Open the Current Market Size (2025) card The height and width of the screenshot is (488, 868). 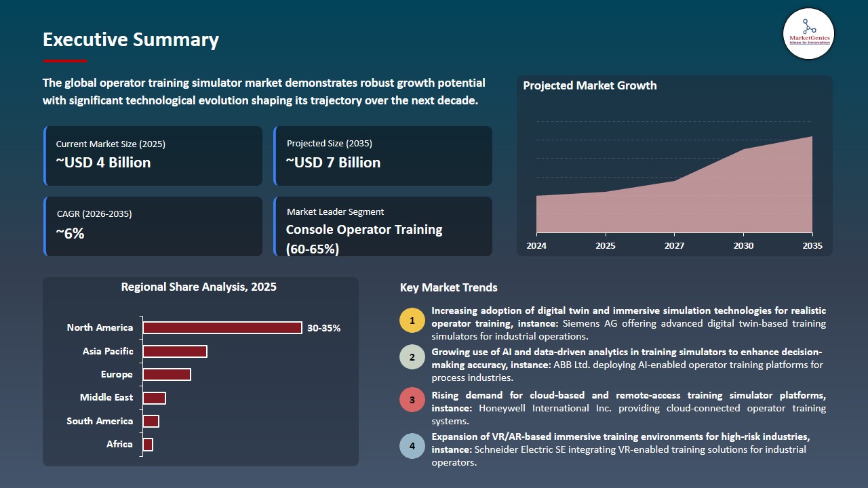(x=153, y=156)
